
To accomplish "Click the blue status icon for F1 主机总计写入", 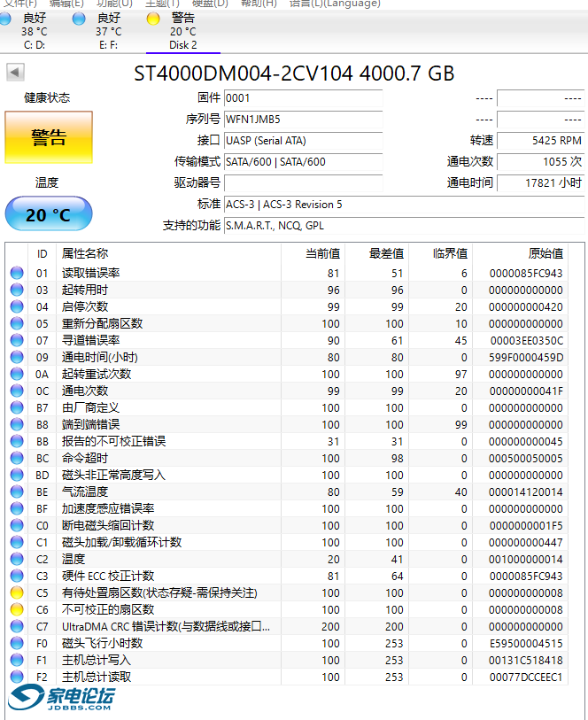I will click(17, 661).
